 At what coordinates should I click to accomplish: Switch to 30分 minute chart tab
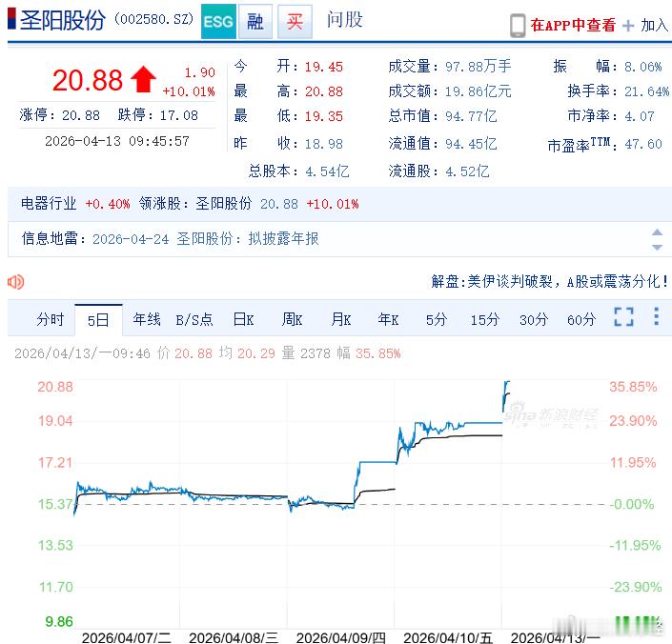tap(534, 319)
